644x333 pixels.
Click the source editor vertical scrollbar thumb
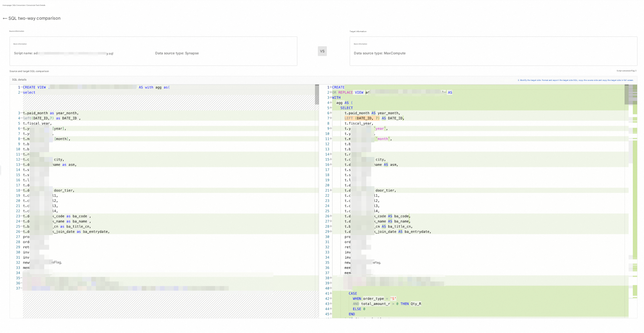point(317,94)
